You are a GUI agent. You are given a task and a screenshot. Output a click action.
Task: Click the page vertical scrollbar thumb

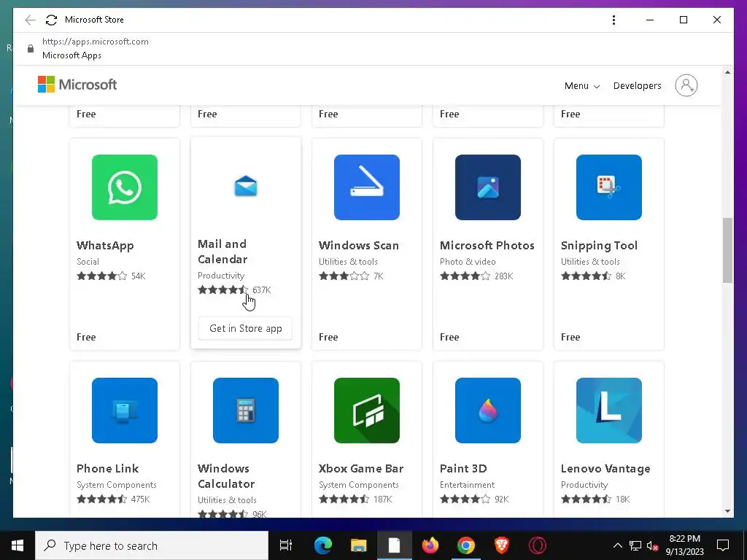[x=727, y=251]
